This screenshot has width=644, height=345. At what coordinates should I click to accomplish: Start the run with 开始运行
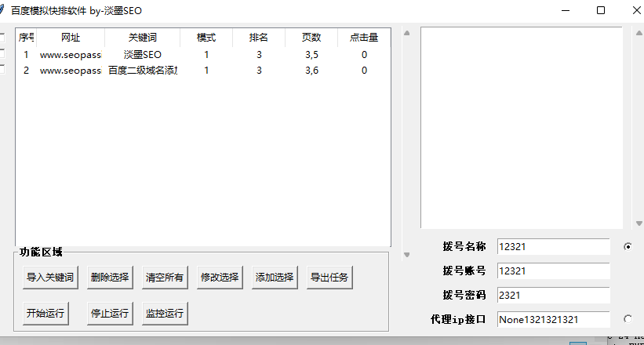pos(45,314)
